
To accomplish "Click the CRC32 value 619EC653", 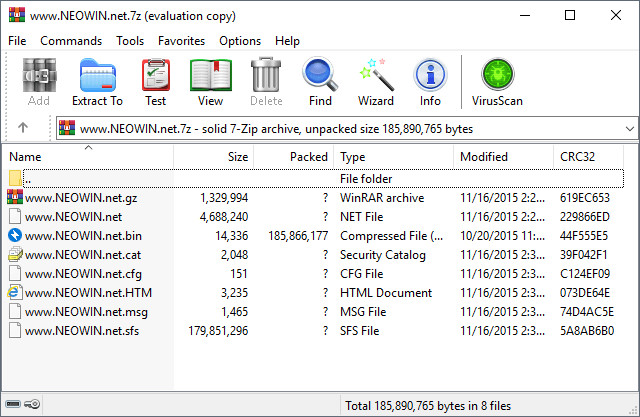I will tap(584, 198).
